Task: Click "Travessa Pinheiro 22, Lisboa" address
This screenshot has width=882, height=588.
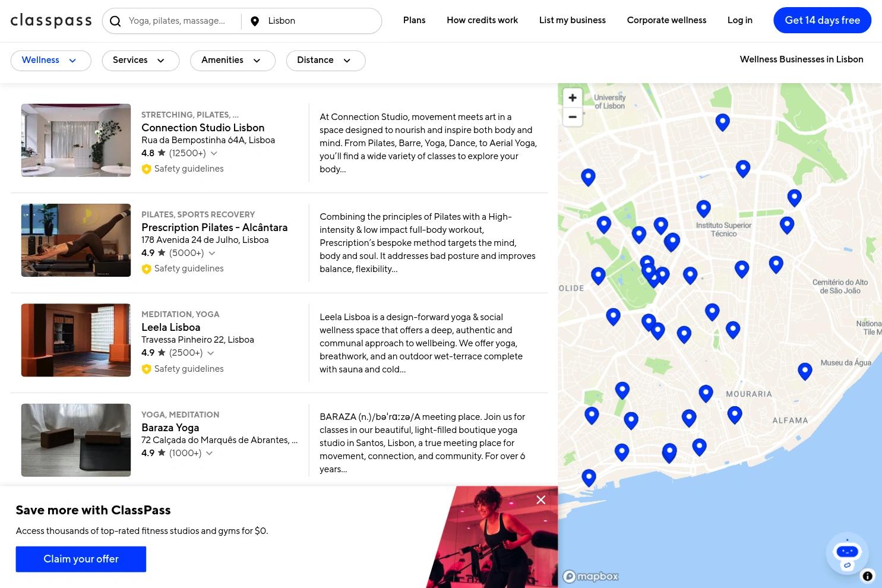Action: (198, 340)
